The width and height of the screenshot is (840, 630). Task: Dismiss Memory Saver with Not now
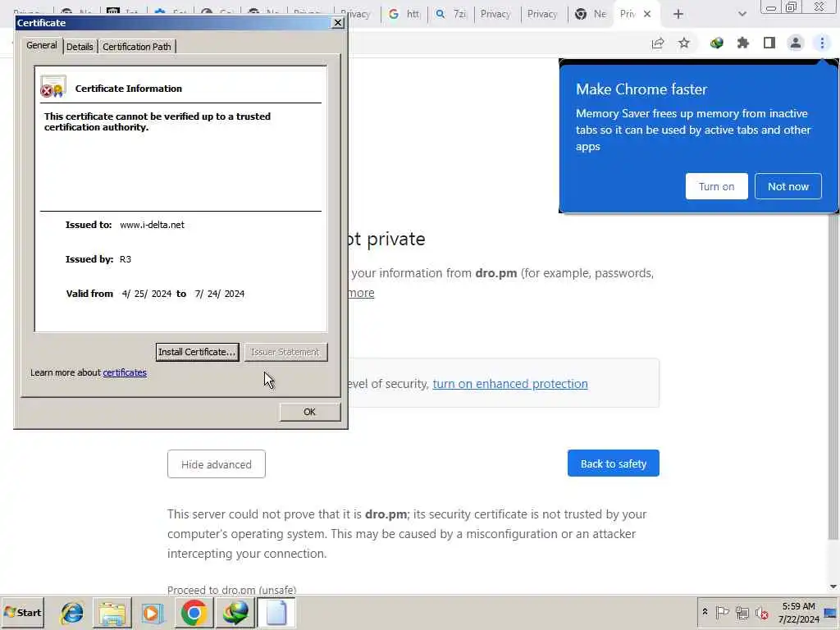788,186
